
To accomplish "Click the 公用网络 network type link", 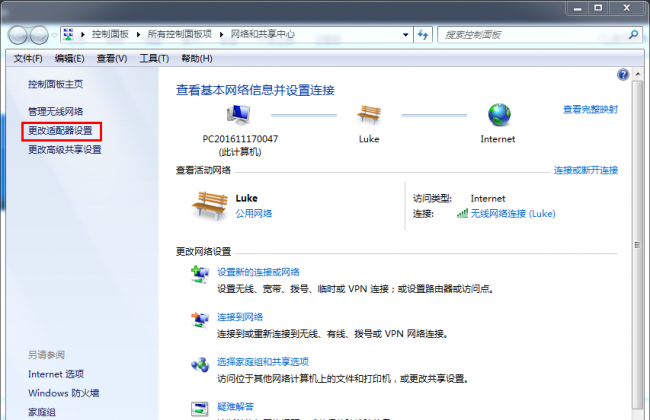I will pos(254,214).
